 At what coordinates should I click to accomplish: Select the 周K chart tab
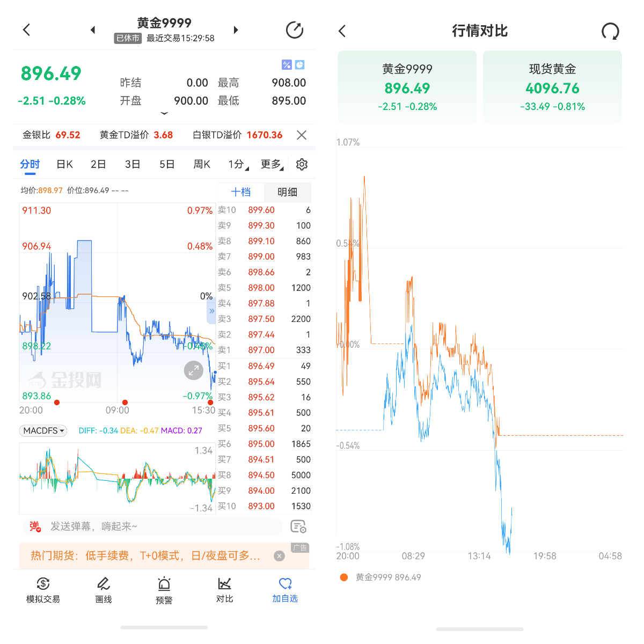(x=202, y=164)
